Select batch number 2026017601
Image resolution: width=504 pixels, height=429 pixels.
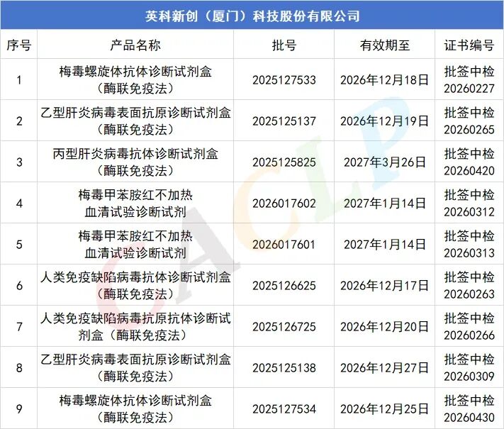coord(284,245)
